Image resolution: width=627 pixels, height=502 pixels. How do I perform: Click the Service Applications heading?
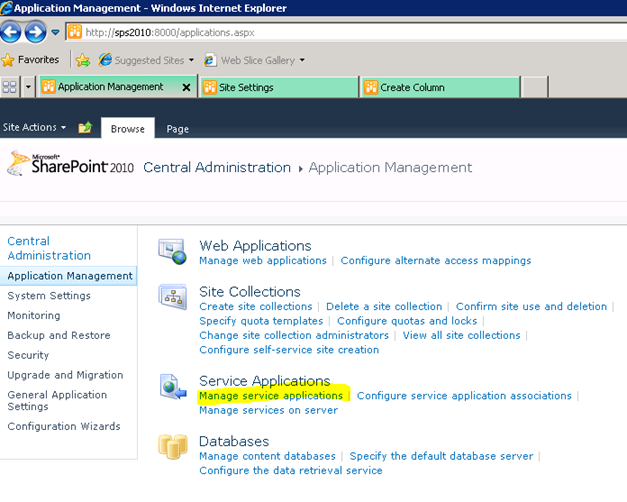264,380
